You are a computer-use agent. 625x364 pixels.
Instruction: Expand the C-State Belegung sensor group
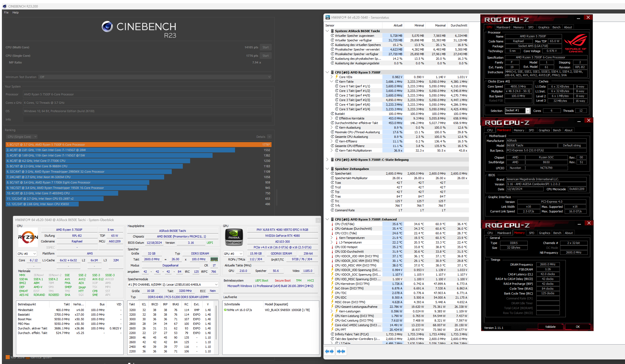[327, 160]
